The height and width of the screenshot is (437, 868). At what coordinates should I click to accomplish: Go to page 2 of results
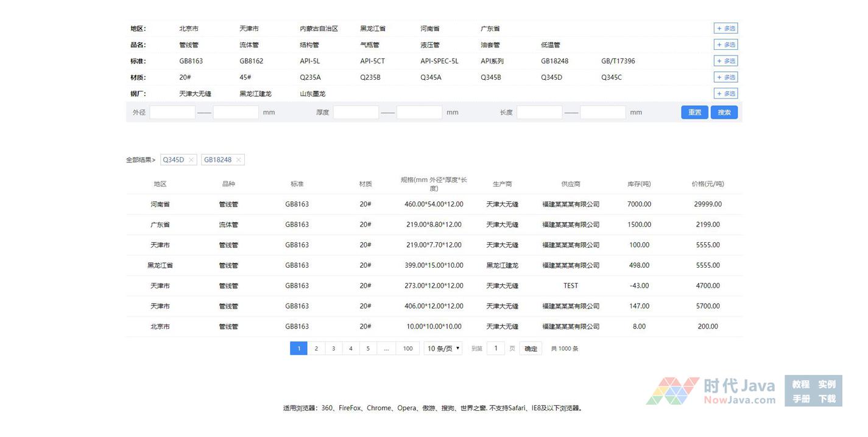pos(316,349)
